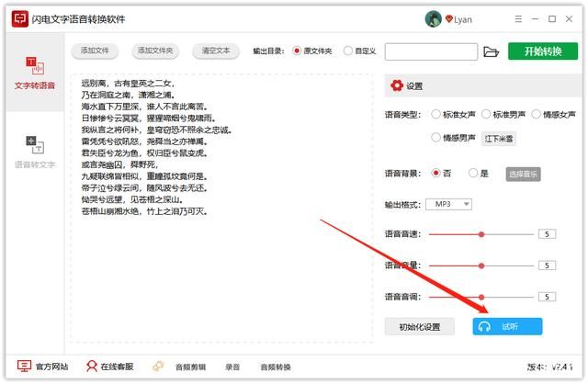Click the 语音音量 value box
Viewport: 588px width, 384px height.
tap(547, 265)
